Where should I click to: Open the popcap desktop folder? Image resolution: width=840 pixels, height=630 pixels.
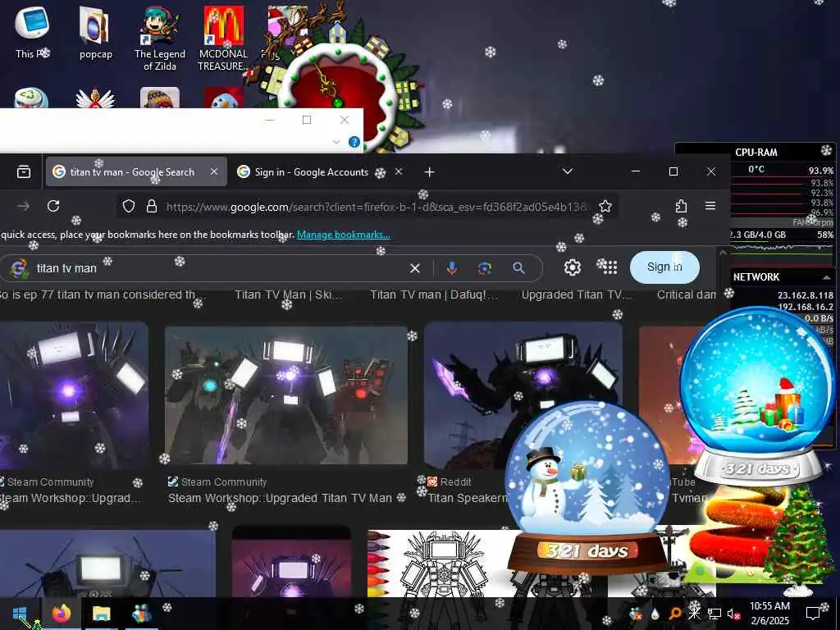click(x=95, y=32)
